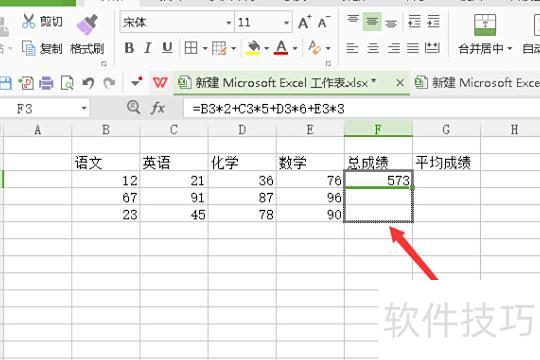This screenshot has width=540, height=360.
Task: Align text to top of cell
Action: click(x=353, y=21)
